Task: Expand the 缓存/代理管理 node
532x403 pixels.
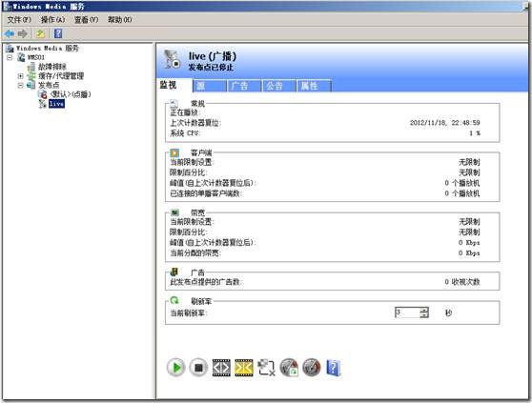Action: tap(21, 76)
